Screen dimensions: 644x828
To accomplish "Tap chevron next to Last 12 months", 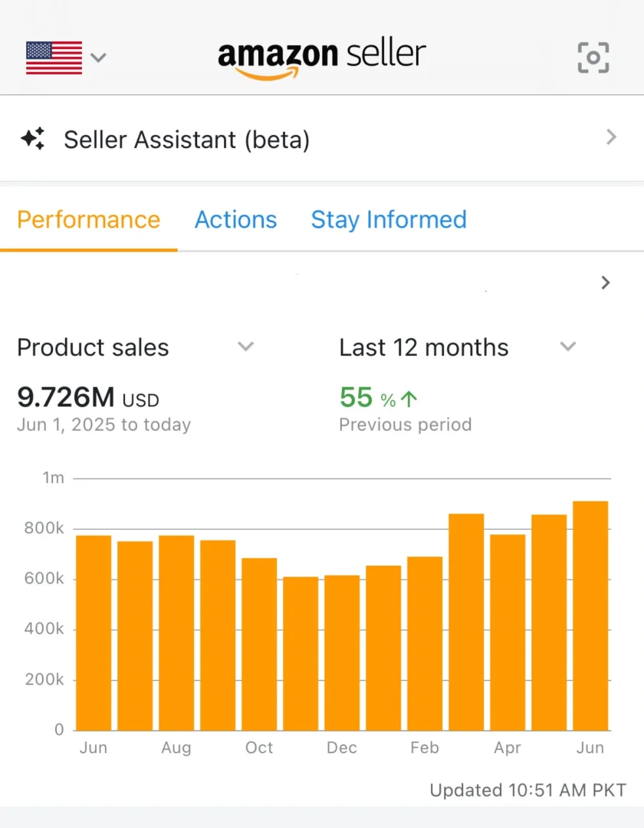I will 568,347.
